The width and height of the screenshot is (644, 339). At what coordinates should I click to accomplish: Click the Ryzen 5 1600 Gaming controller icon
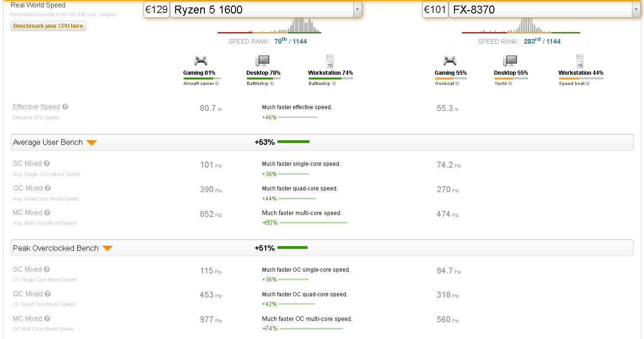point(201,61)
